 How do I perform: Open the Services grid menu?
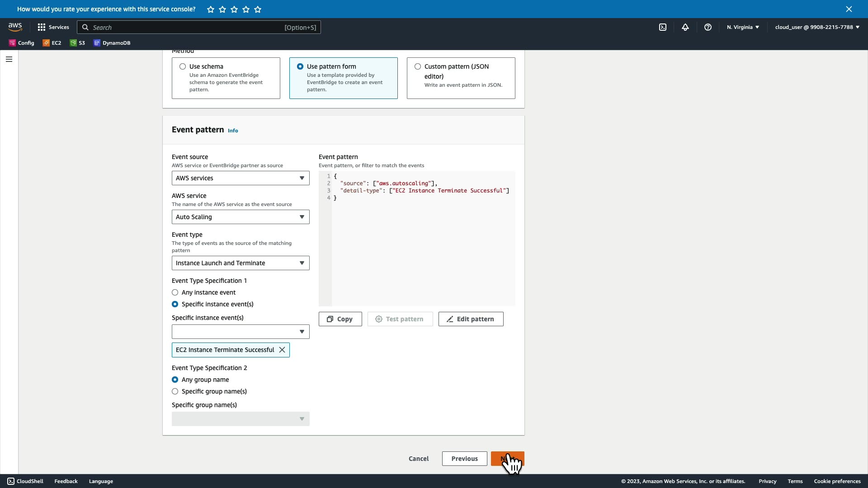(x=53, y=27)
